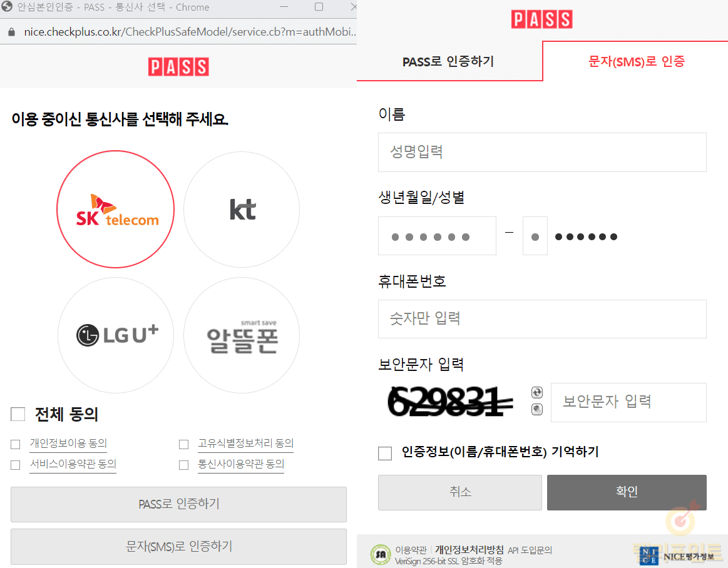Click the 성명입력 name field
This screenshot has height=568, width=728.
coord(541,152)
